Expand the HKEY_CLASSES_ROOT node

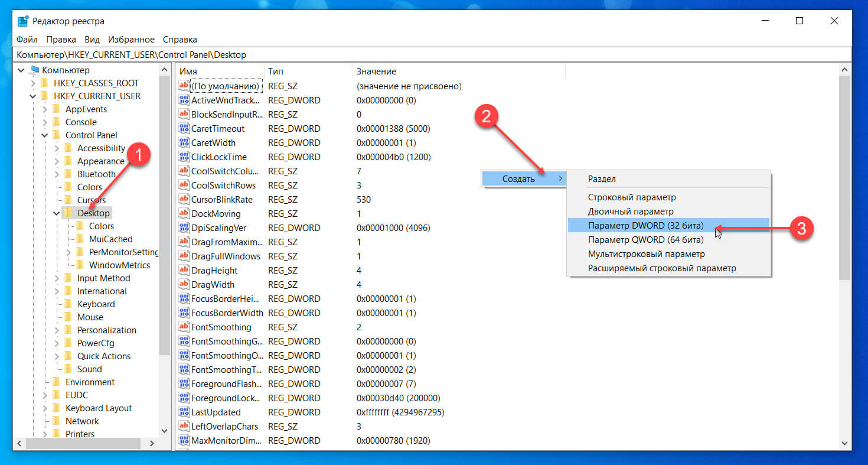tap(33, 83)
